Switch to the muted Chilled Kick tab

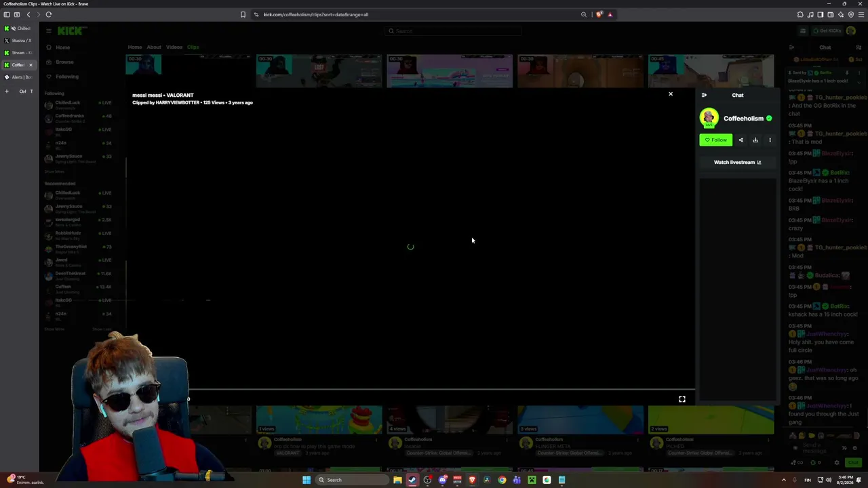[x=18, y=28]
